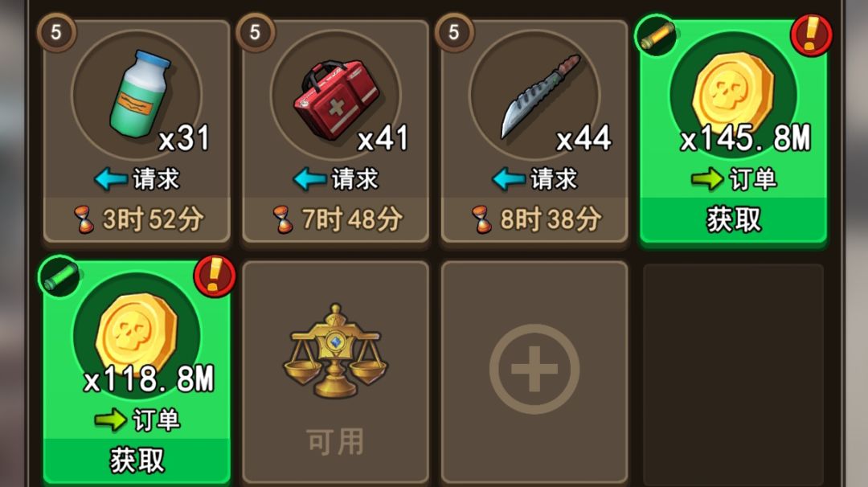Click the skull gold coin x118.8M
The width and height of the screenshot is (868, 487).
point(137,332)
